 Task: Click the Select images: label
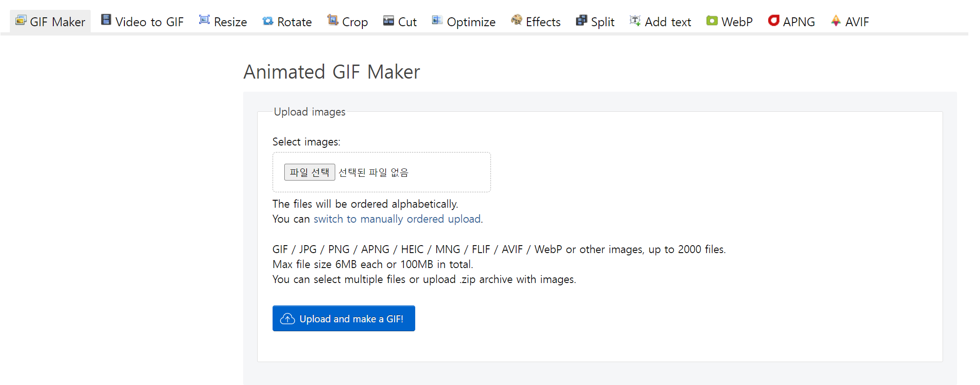coord(306,142)
